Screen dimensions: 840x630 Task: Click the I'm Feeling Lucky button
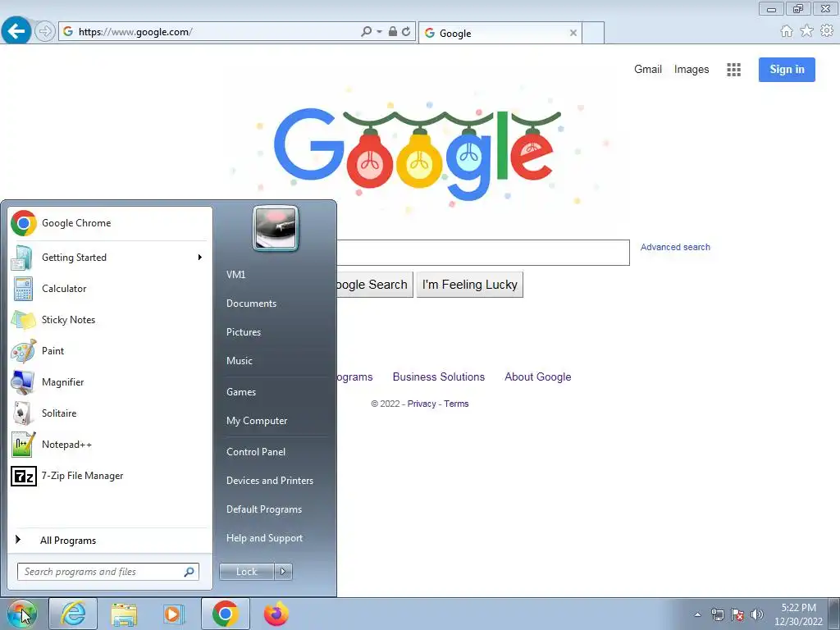click(470, 285)
